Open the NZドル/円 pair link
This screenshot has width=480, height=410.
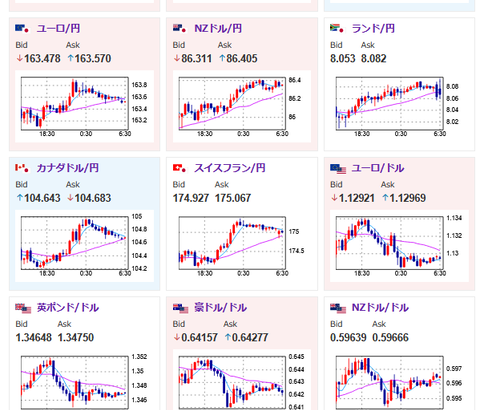(218, 29)
